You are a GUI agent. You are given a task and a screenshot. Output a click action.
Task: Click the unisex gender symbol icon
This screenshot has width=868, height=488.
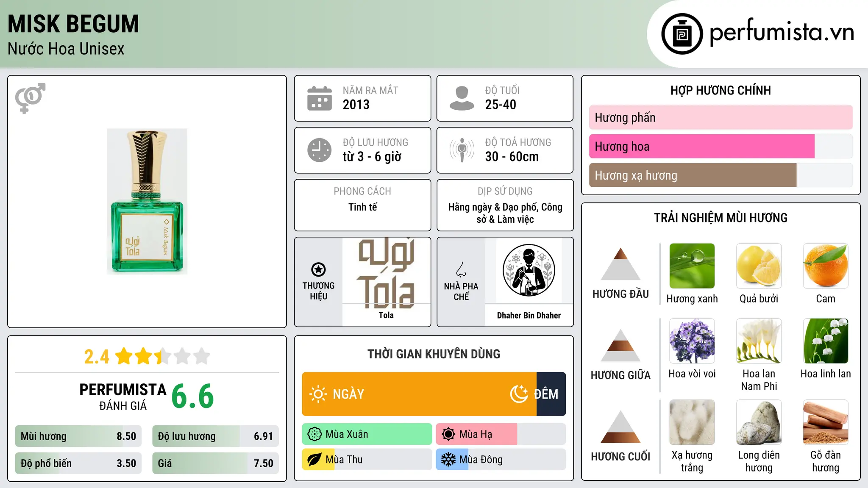tap(30, 98)
